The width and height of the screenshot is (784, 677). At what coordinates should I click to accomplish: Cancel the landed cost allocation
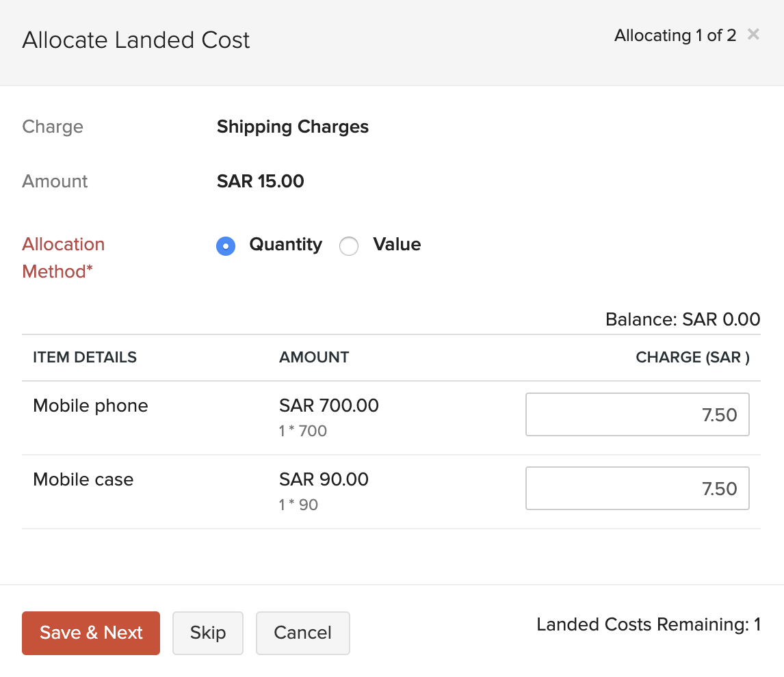point(302,633)
